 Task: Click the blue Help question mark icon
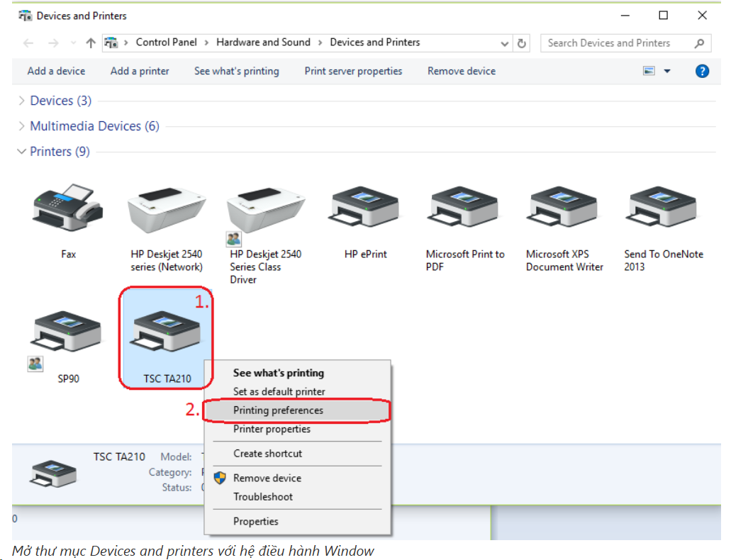(702, 71)
